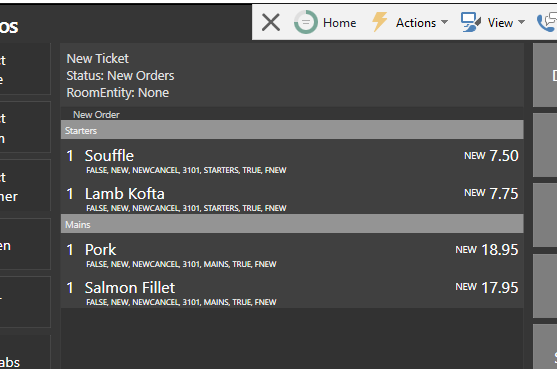Click the Souffle 7.50 price
557x369 pixels.
coord(504,156)
